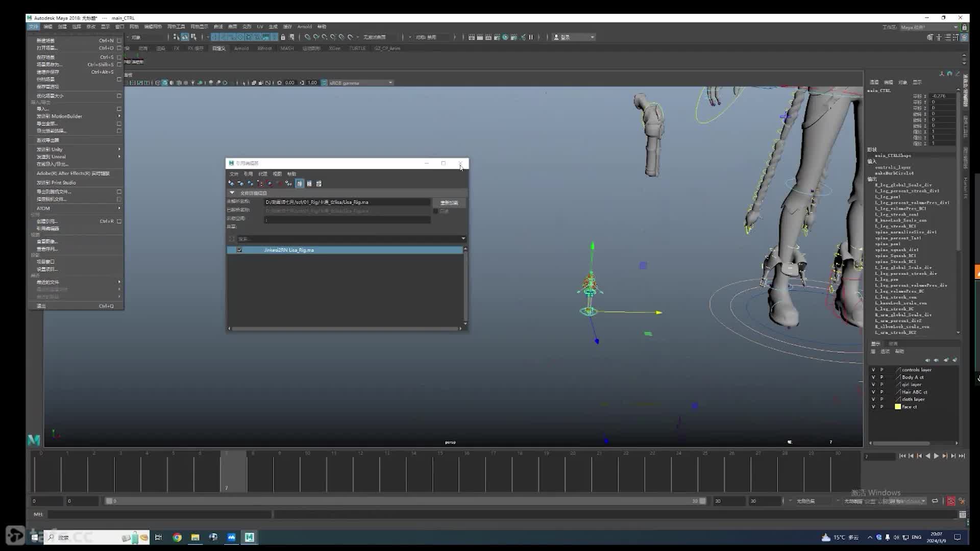Collapse the 文件详细信息 section triangle
Screen dimensions: 980x551
click(x=232, y=193)
